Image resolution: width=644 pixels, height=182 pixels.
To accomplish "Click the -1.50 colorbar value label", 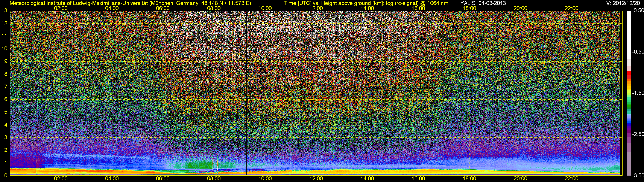I will (x=638, y=93).
